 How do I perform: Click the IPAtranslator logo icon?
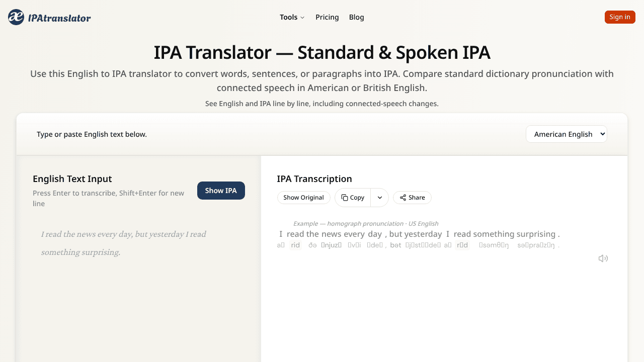point(16,17)
